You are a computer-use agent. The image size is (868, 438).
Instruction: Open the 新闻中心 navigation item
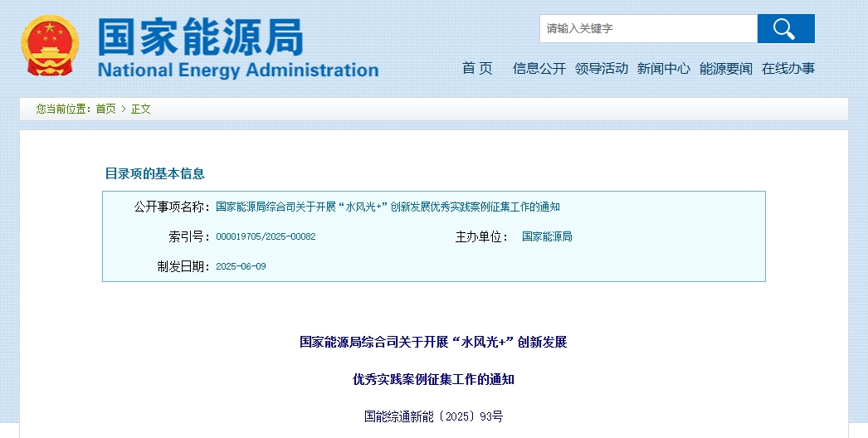pos(663,69)
